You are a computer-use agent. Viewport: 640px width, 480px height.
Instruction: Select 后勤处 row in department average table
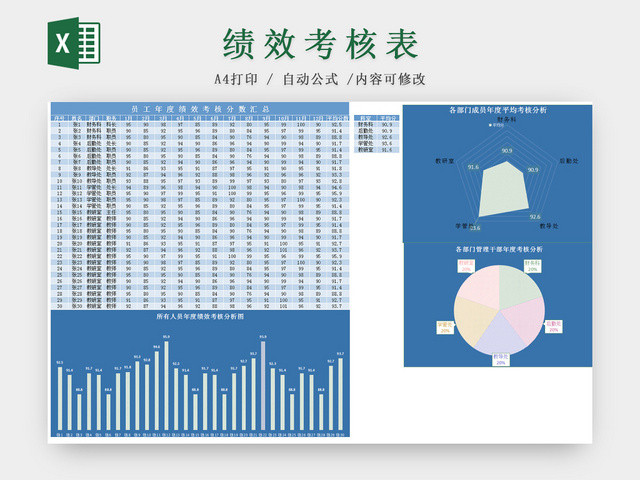[376, 131]
